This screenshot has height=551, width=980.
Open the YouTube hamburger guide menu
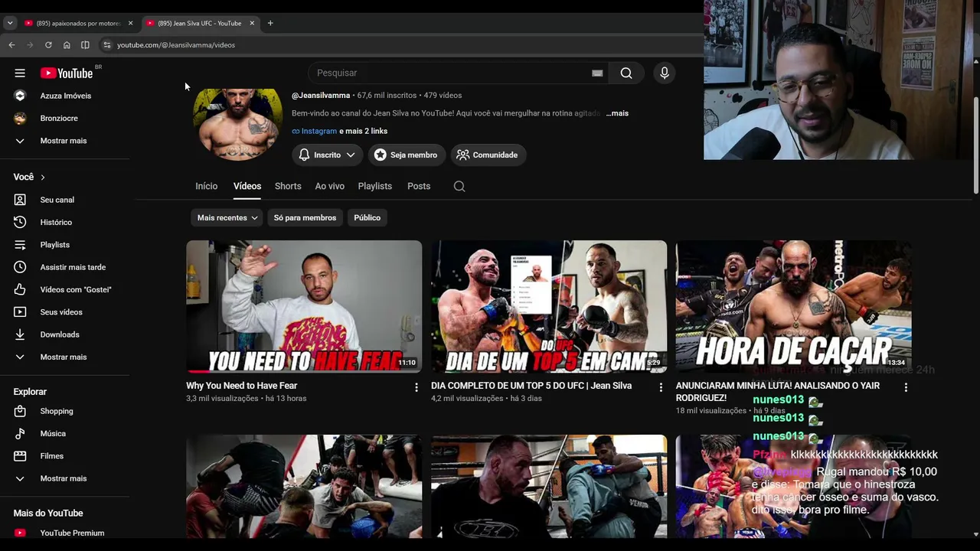tap(20, 73)
